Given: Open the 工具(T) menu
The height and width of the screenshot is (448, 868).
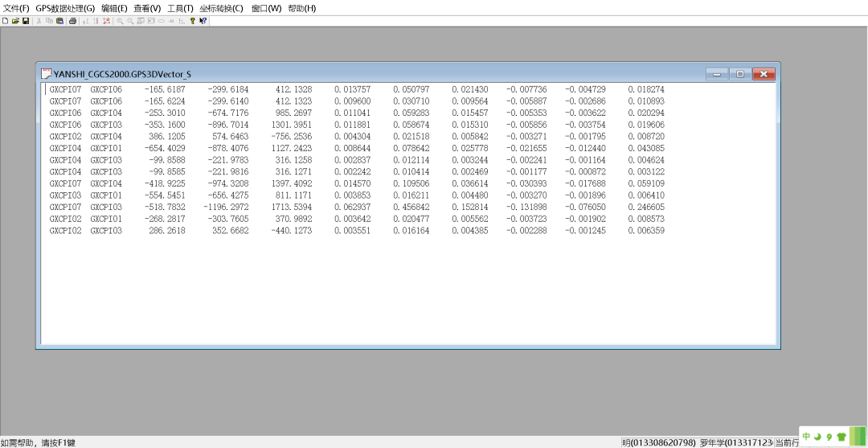Looking at the screenshot, I should (x=180, y=8).
